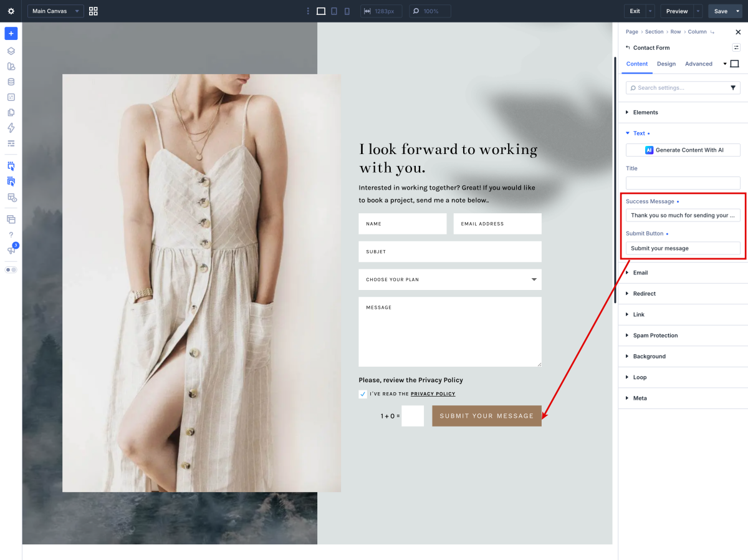The image size is (748, 560).
Task: Open the settings gear icon top-left
Action: point(11,11)
